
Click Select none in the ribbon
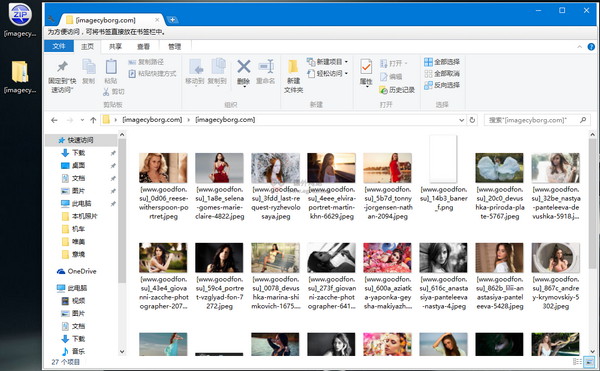(x=442, y=73)
